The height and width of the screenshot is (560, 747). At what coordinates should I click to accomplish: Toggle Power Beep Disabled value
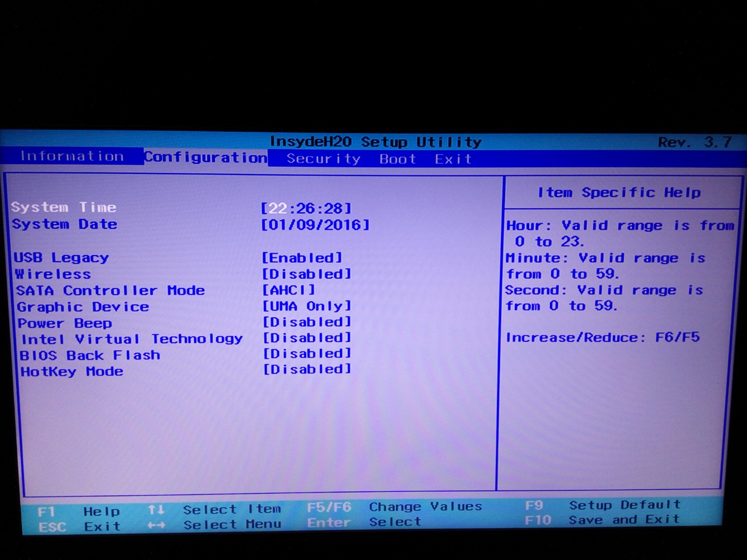[x=307, y=322]
